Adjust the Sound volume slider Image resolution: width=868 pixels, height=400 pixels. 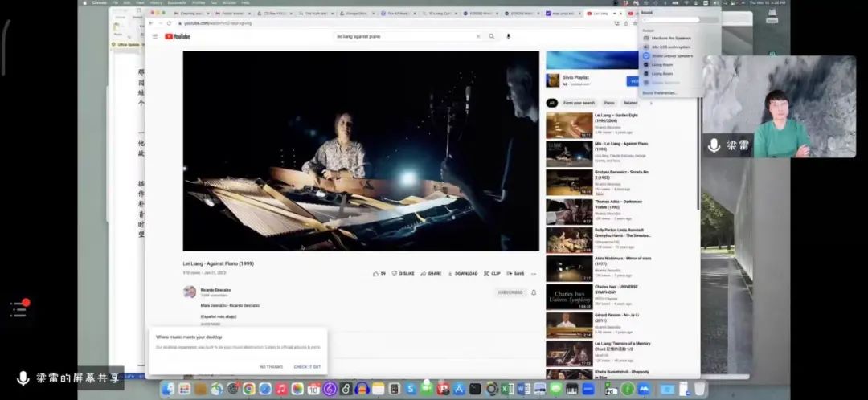coord(670,20)
